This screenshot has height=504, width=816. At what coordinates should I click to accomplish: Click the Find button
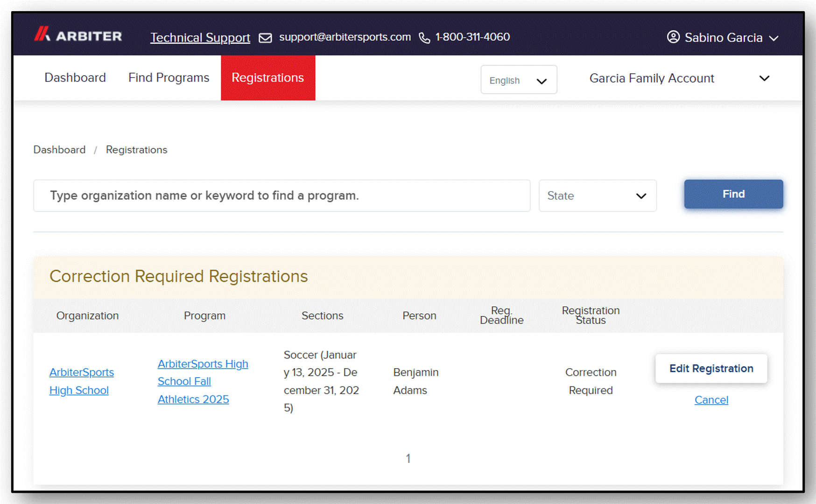click(x=733, y=194)
